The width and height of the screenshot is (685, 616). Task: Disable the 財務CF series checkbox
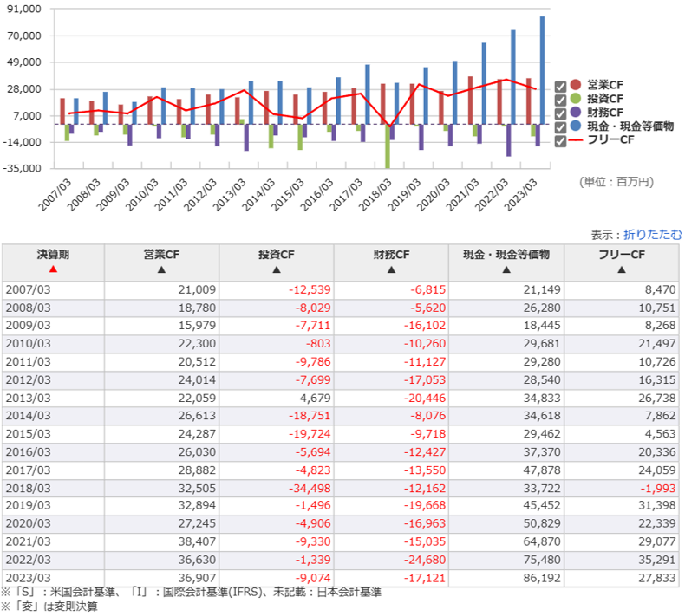click(x=560, y=113)
